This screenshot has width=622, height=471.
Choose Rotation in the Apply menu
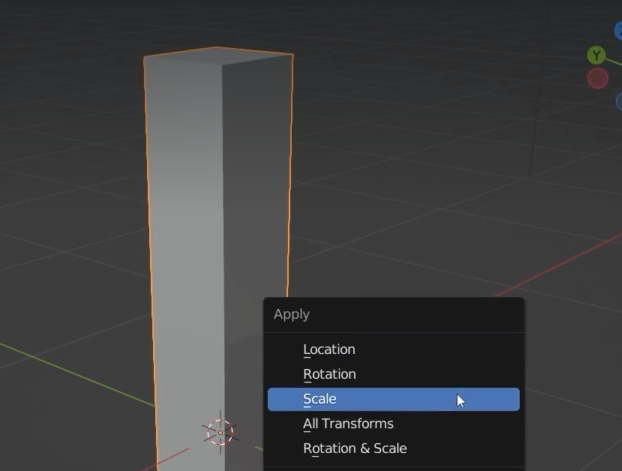click(394, 374)
